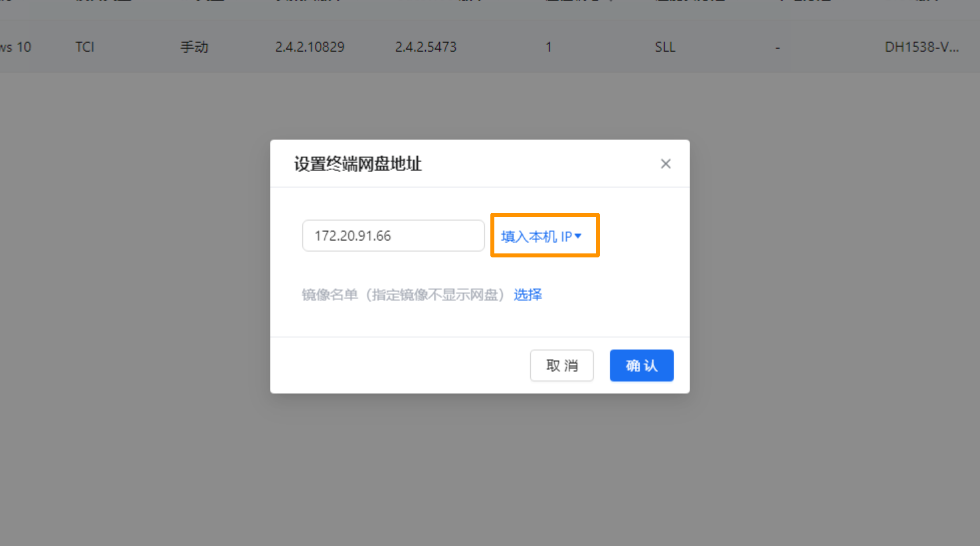Click the dialog title 设置终端网盘地址
The width and height of the screenshot is (980, 546).
(x=358, y=164)
